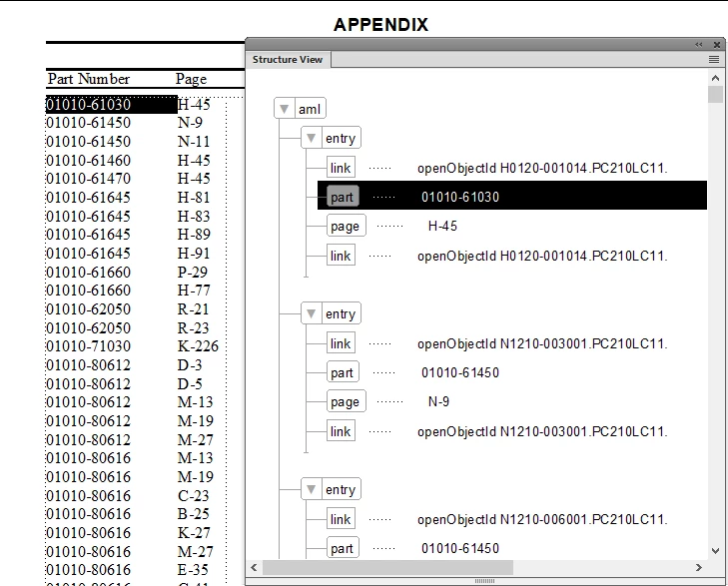Click page N-11 in the document table
The image size is (728, 586).
coord(194,141)
